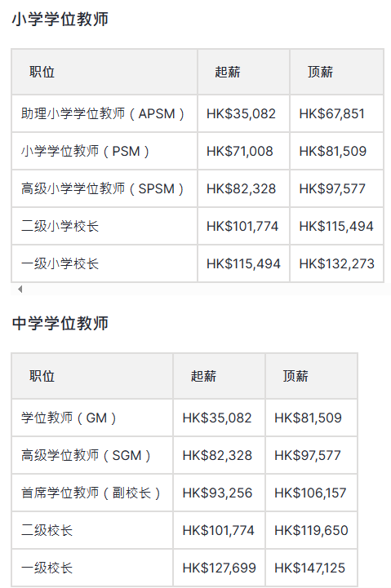391x588 pixels.
Task: Select the 助理小学学位教师（APSM）row label
Action: pos(104,113)
